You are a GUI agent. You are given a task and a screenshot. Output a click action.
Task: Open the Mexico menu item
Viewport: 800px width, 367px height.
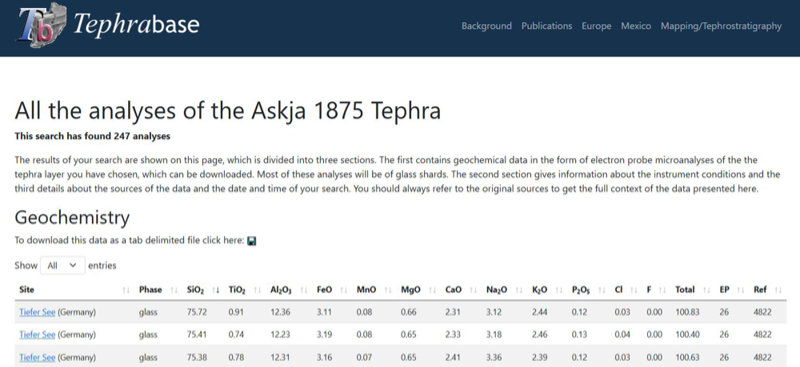tap(636, 26)
